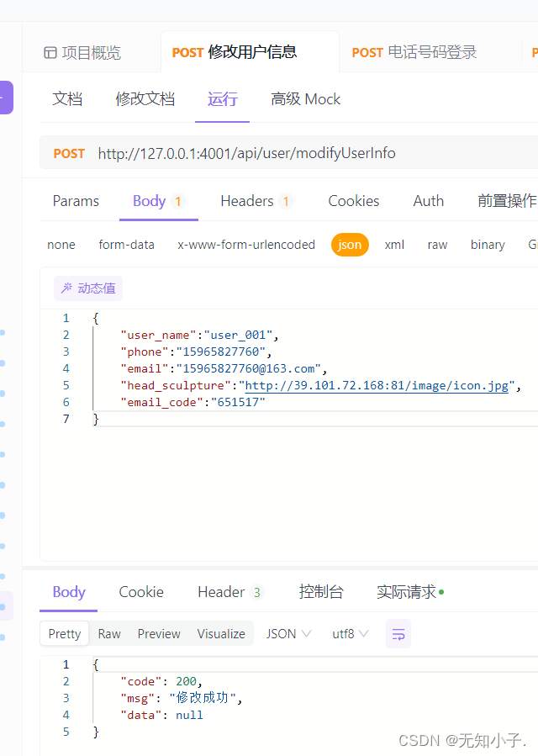
Task: Click the "code": 200 response line
Action: [161, 681]
